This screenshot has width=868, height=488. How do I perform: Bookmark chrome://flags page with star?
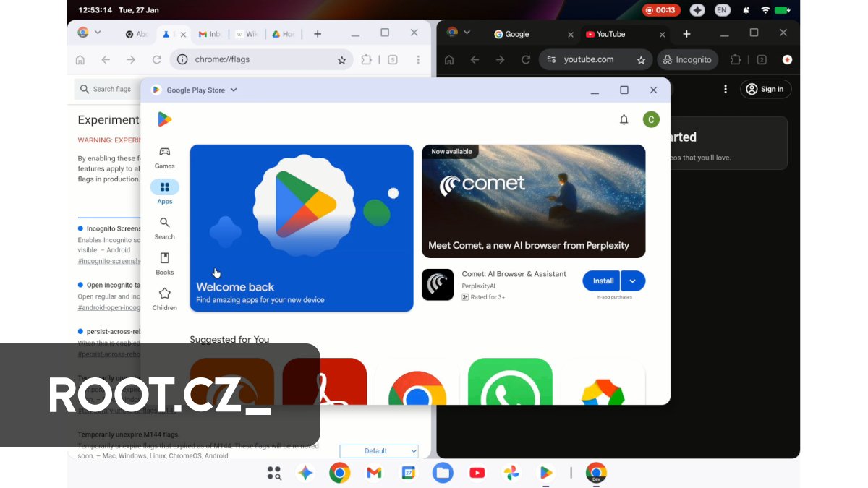click(342, 60)
